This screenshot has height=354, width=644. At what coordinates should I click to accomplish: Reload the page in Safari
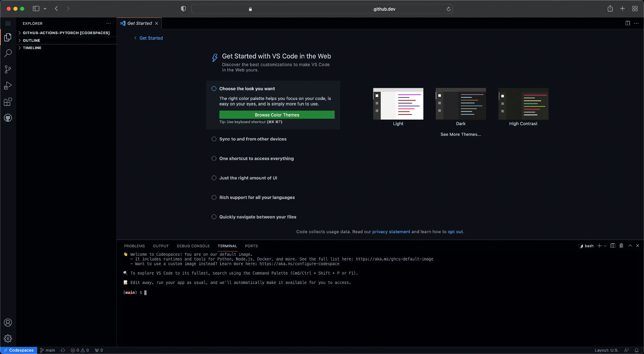(449, 9)
